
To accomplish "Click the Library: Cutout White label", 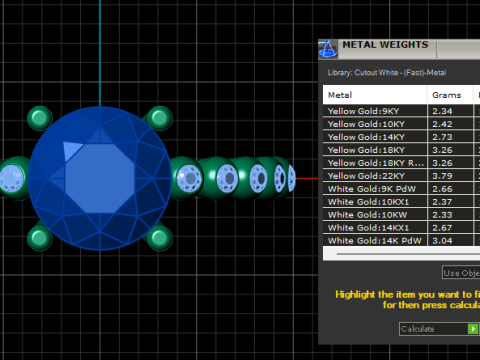I will 387,73.
